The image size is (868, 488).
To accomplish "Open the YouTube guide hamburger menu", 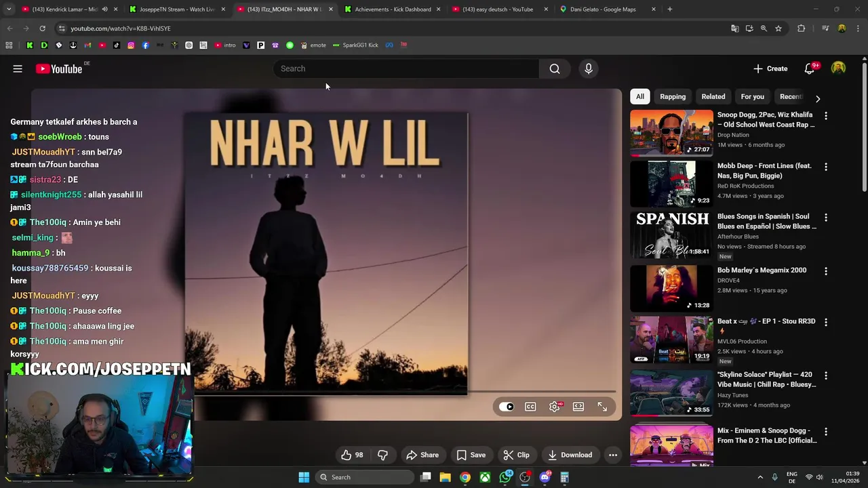I will [18, 68].
